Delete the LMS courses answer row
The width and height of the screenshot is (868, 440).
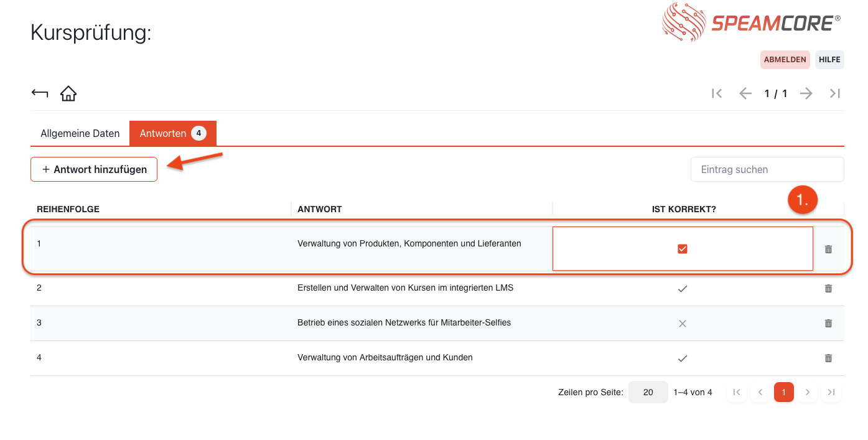828,289
